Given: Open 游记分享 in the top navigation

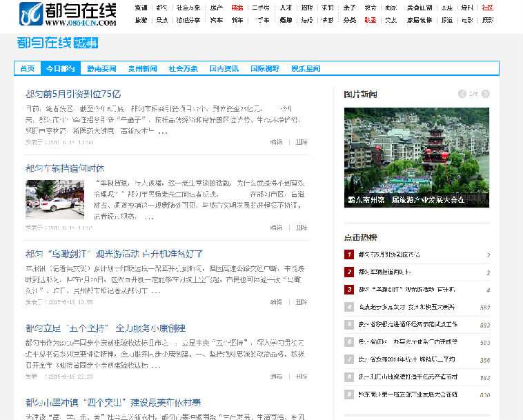Looking at the screenshot, I should coord(188,20).
